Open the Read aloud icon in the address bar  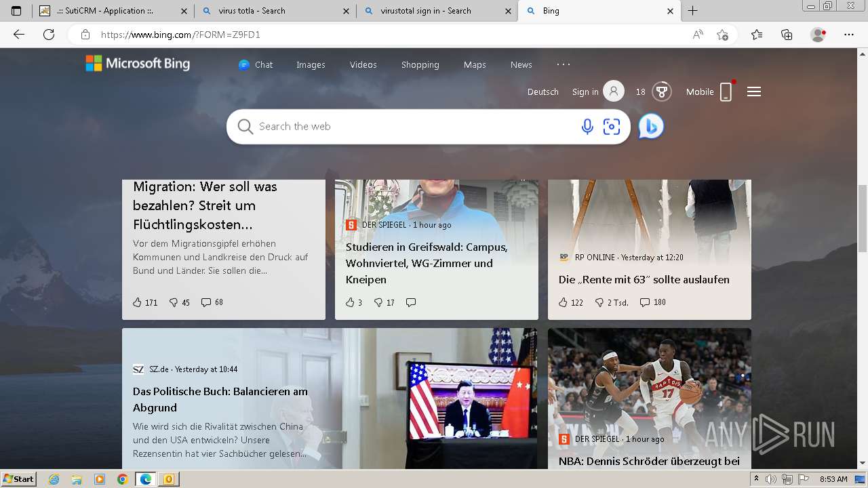[x=698, y=35]
